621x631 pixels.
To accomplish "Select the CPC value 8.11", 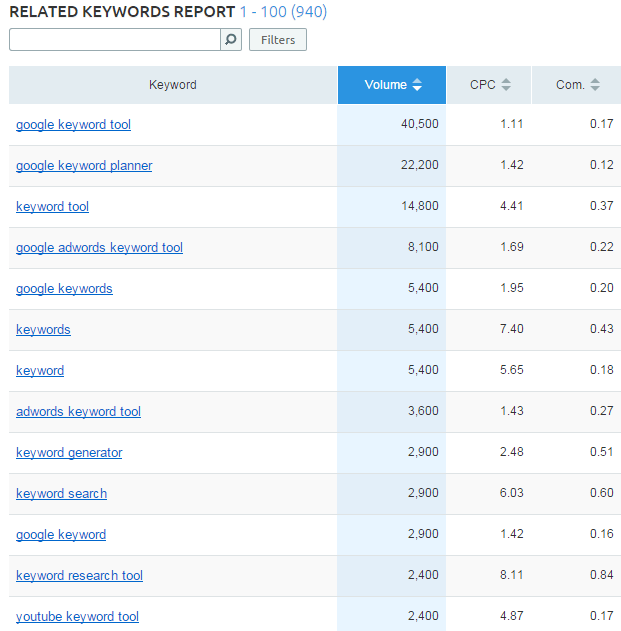I will click(512, 575).
